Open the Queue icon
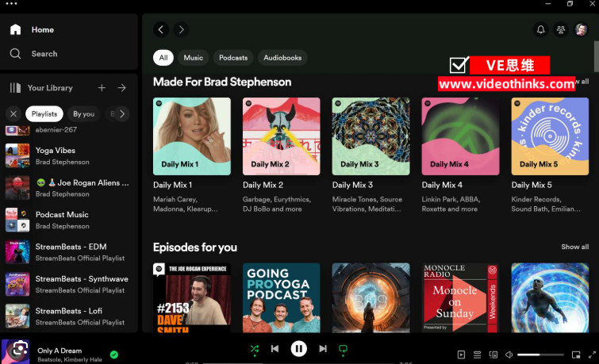599x364 pixels. point(477,354)
